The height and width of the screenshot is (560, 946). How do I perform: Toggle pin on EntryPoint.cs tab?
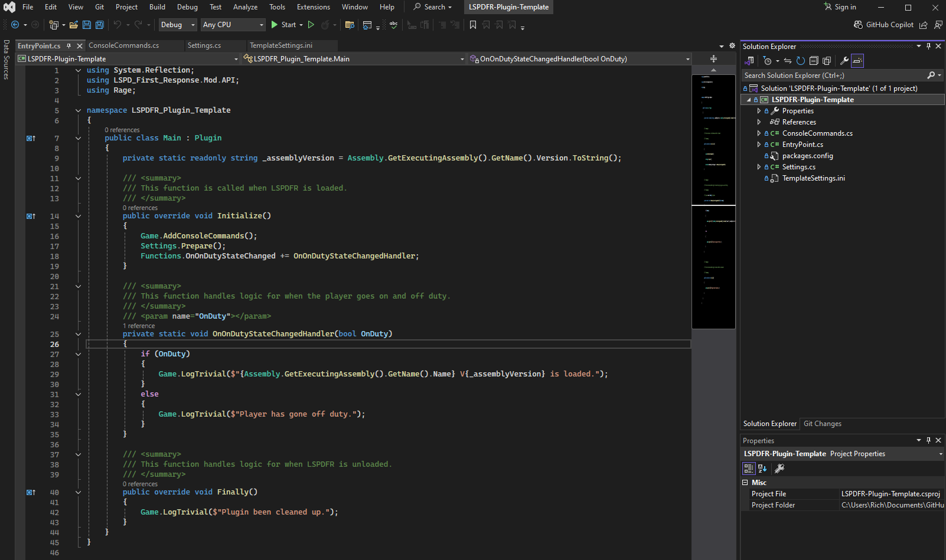click(x=69, y=46)
